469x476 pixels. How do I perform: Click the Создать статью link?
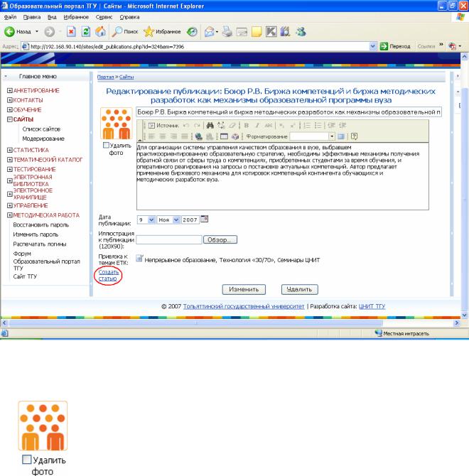point(109,275)
